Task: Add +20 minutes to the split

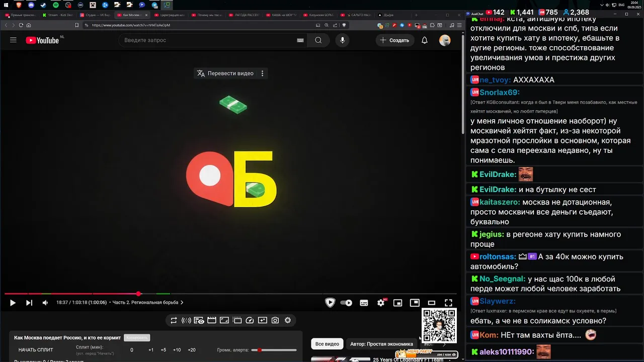Action: point(192,350)
